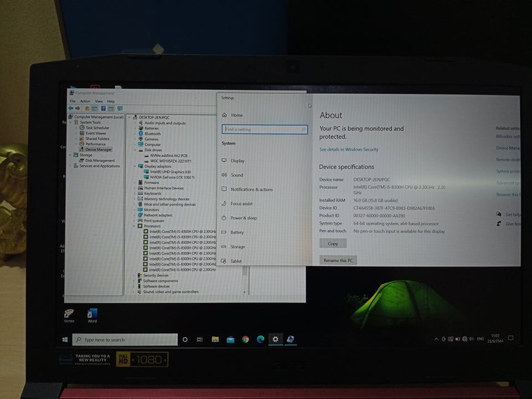Click the Back arrow in Computer Management toolbar
The height and width of the screenshot is (399, 532).
tap(70, 108)
